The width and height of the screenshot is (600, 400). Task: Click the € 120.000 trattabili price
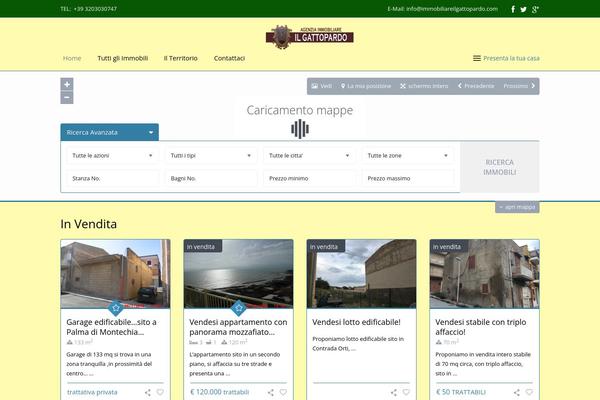pyautogui.click(x=219, y=392)
